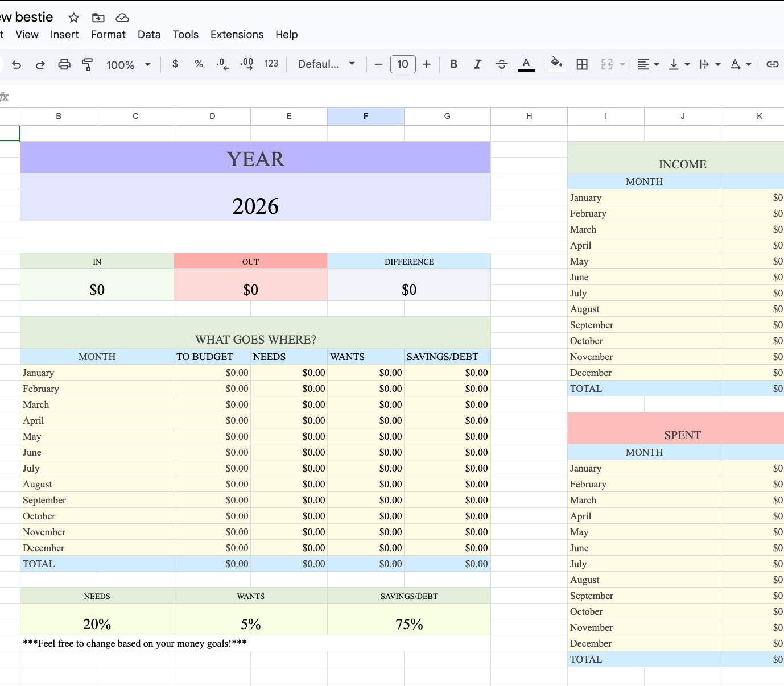Toggle italic text style
This screenshot has height=686, width=784.
pos(477,64)
